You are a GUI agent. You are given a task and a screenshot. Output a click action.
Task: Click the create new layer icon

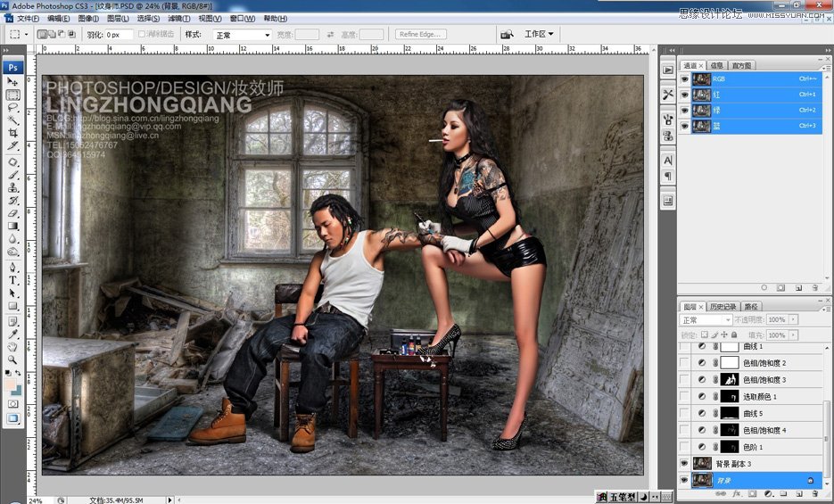pyautogui.click(x=799, y=493)
